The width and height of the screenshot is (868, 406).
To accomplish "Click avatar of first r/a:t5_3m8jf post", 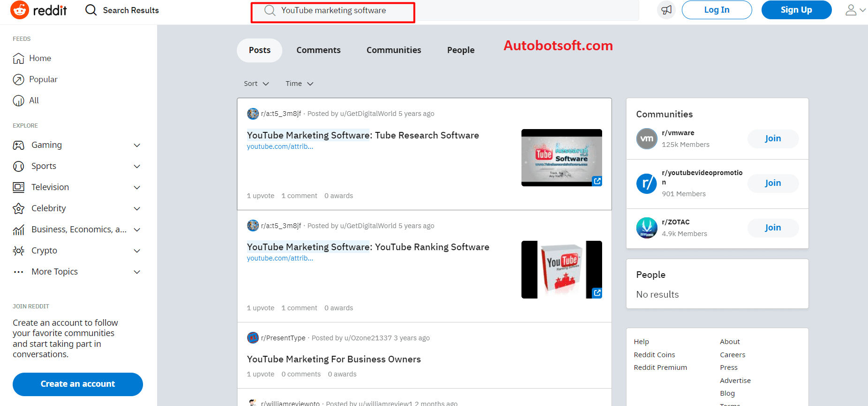I will pos(253,114).
